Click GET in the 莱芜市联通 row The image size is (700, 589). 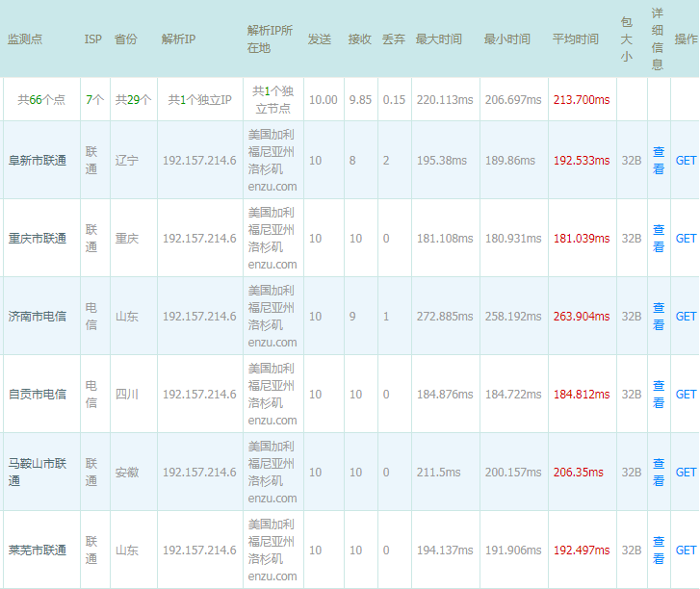click(x=686, y=551)
